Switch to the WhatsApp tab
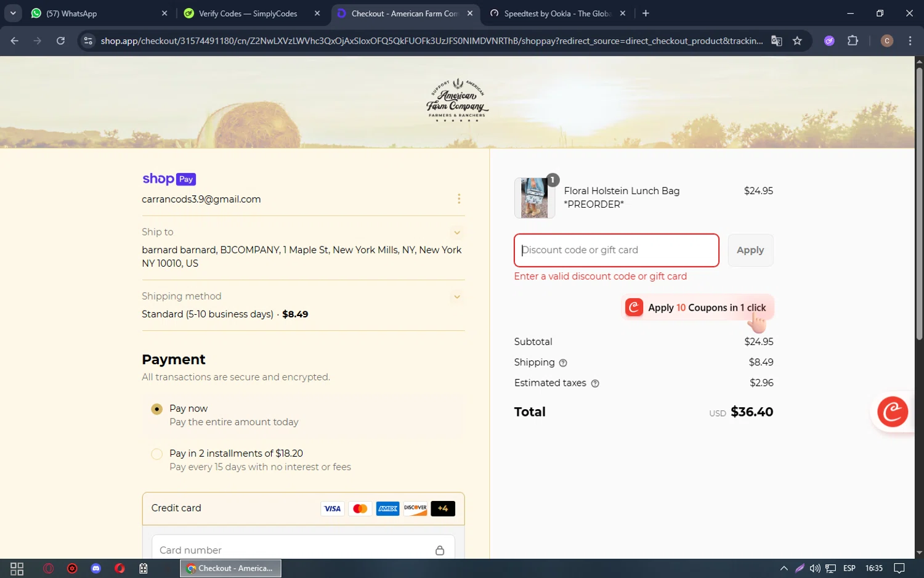Image resolution: width=924 pixels, height=578 pixels. (x=99, y=13)
